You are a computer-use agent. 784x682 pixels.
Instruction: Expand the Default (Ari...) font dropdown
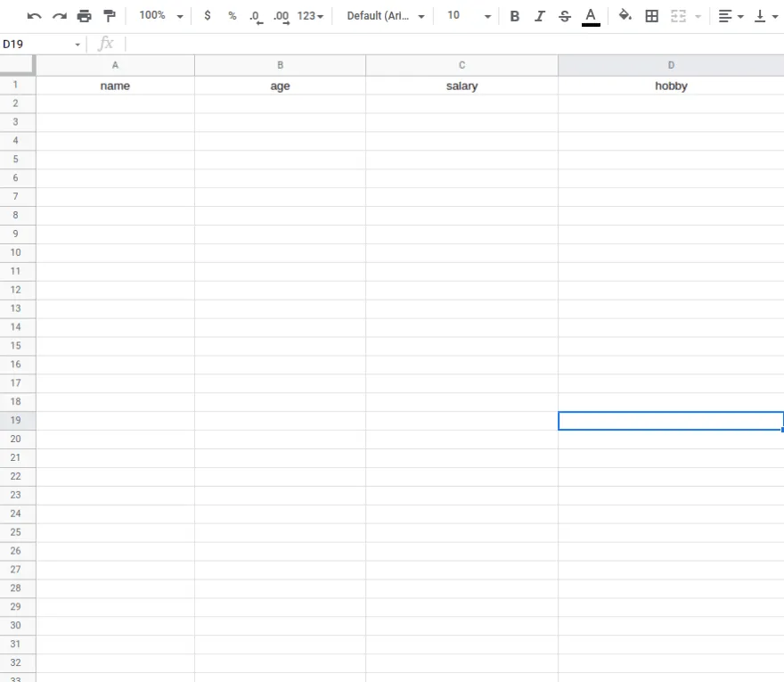386,16
